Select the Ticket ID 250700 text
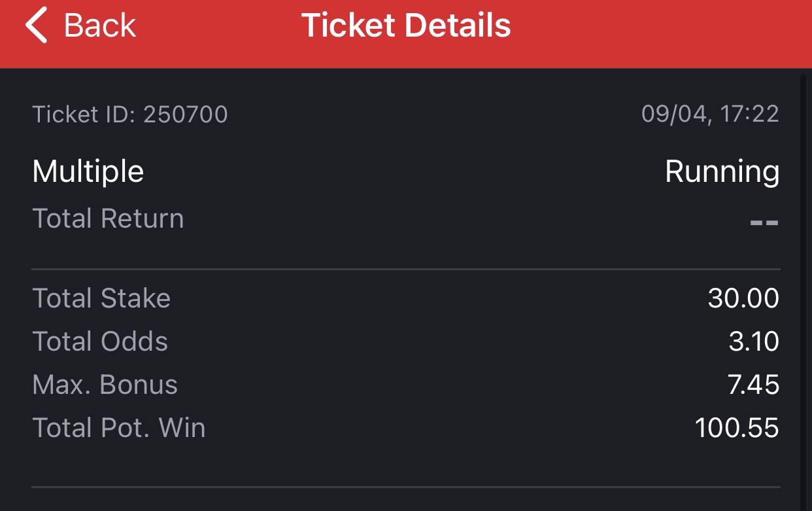The image size is (812, 511). [x=130, y=115]
